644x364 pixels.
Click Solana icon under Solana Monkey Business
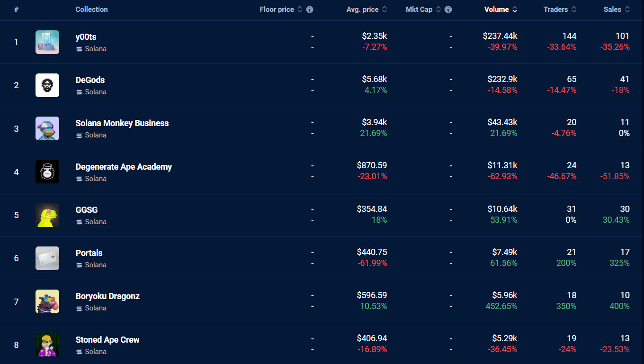click(79, 135)
